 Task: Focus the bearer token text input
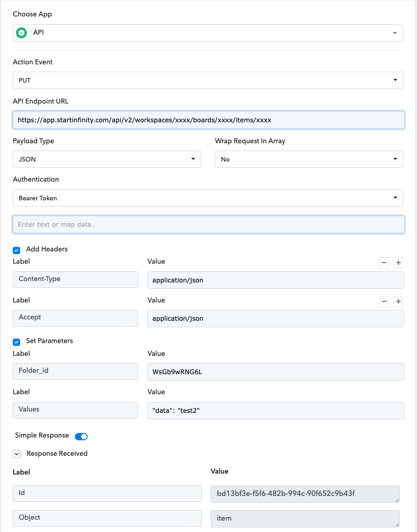[208, 224]
